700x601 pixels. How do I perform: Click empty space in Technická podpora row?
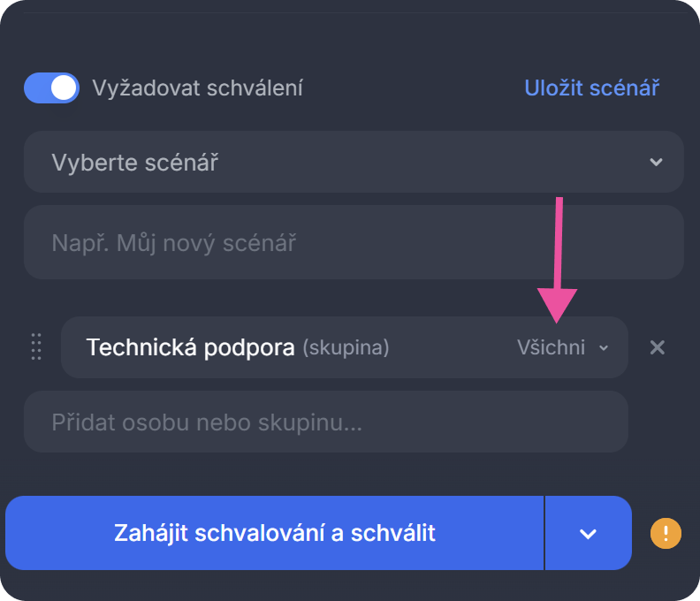451,348
